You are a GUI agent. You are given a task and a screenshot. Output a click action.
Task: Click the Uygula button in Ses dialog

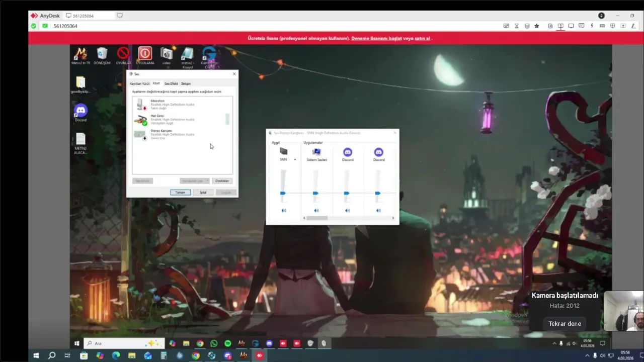click(226, 192)
